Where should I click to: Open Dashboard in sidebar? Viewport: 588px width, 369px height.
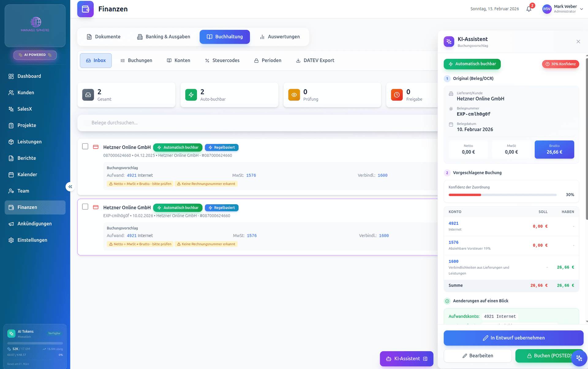[x=35, y=76]
